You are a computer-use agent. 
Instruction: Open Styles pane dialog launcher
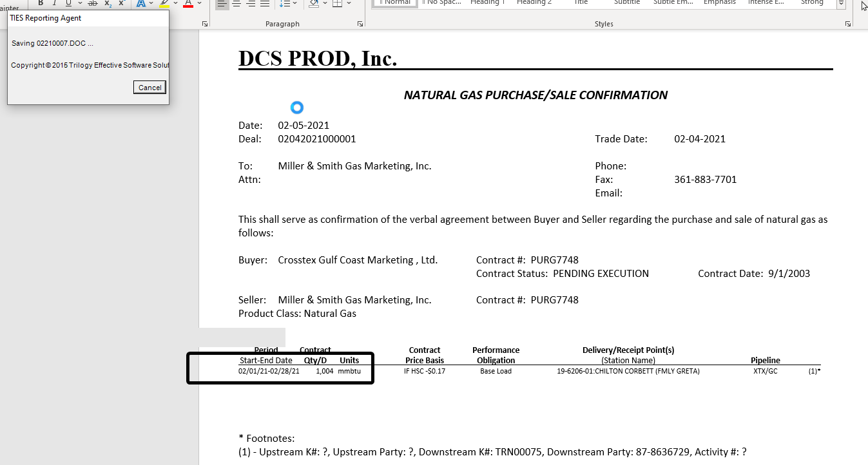pyautogui.click(x=849, y=24)
